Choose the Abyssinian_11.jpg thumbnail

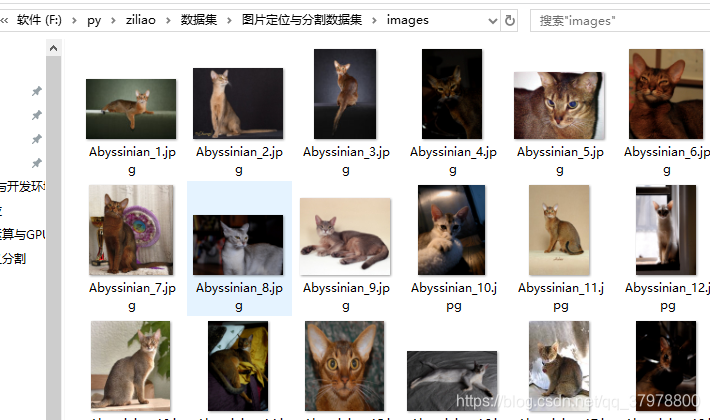coord(559,230)
